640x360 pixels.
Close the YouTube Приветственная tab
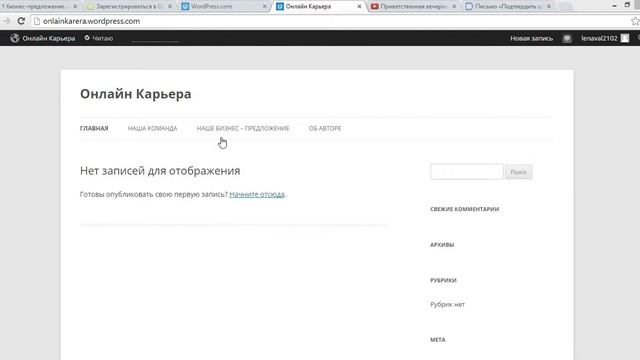tap(454, 7)
